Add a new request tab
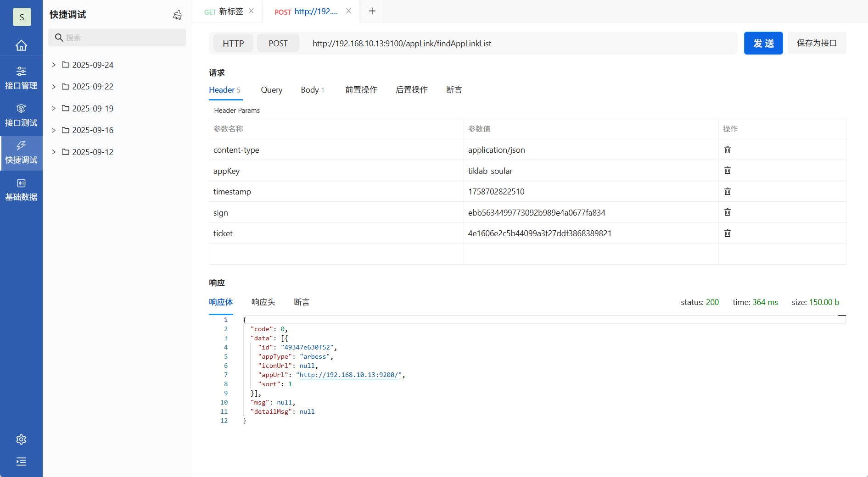 pyautogui.click(x=372, y=11)
